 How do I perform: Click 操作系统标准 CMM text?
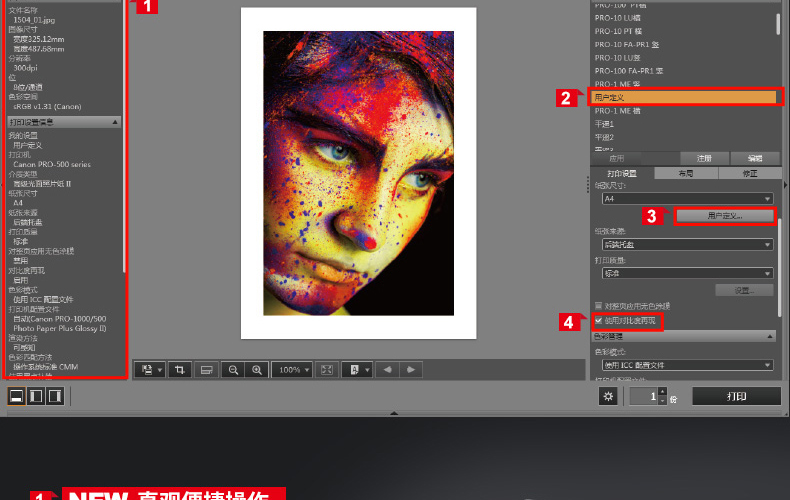coord(45,367)
